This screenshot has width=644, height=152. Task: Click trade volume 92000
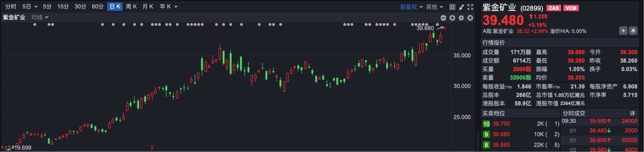click(629, 140)
